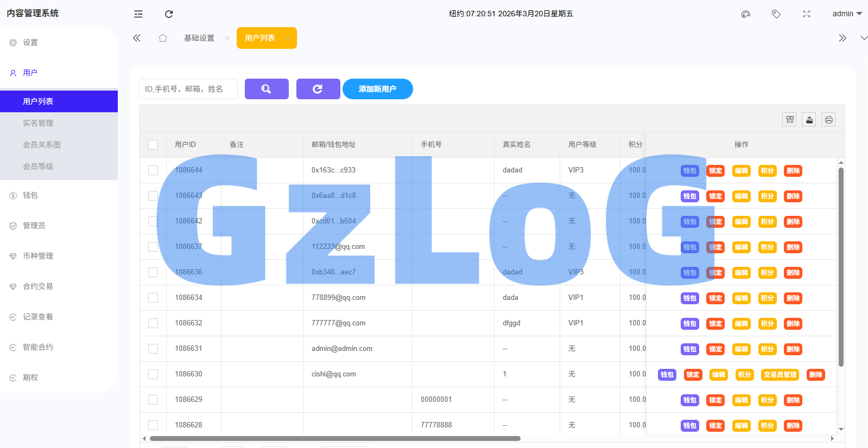Open the theme palette icon
Screen dimensions: 868x448
(746, 14)
